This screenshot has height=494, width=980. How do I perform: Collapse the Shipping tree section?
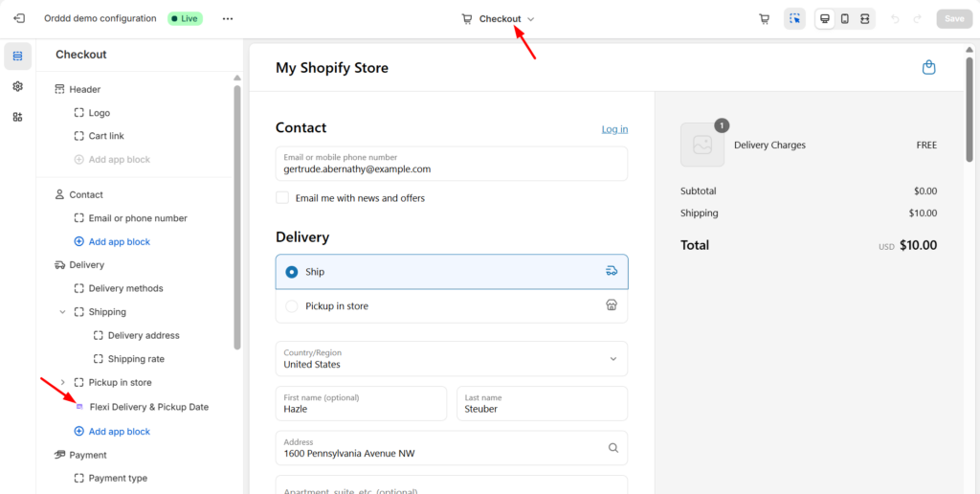[x=63, y=312]
